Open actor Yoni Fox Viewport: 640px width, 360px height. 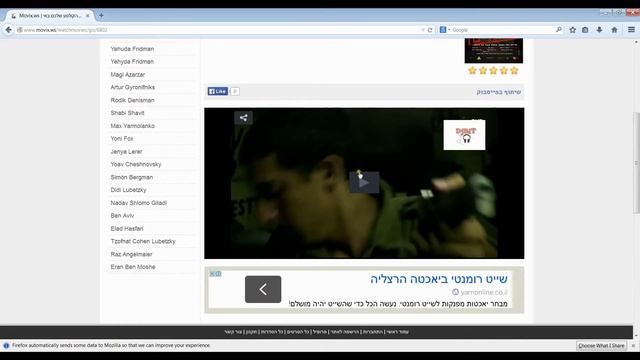122,139
